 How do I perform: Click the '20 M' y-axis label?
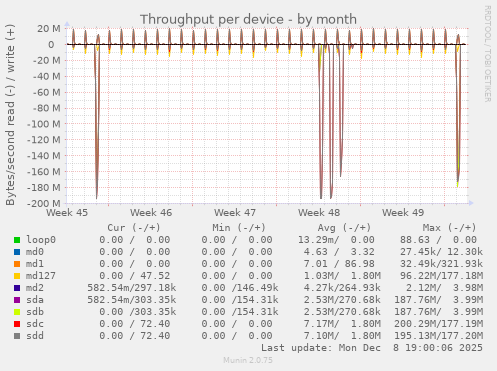(49, 29)
